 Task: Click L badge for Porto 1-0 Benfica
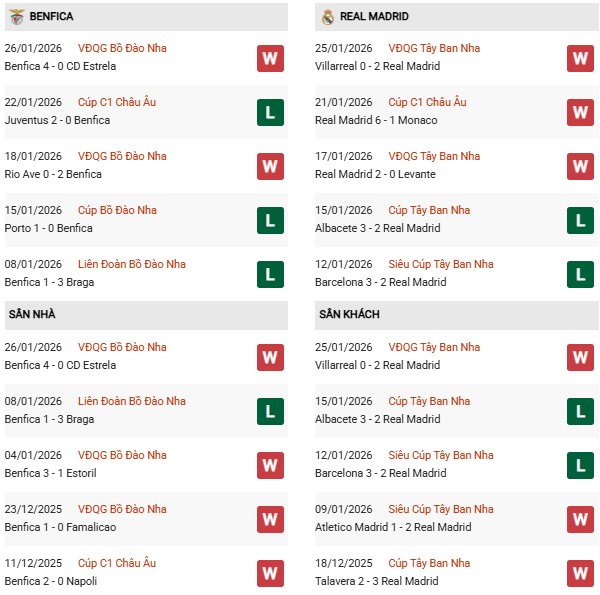click(x=269, y=220)
